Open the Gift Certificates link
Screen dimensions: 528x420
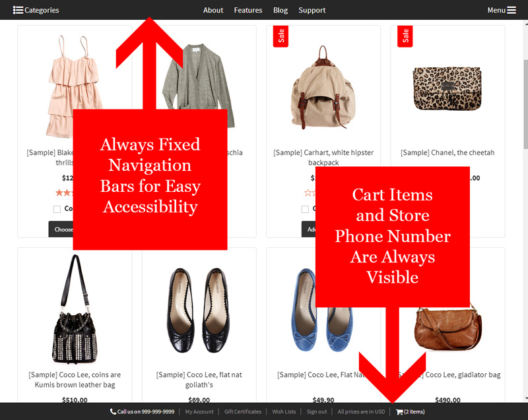pos(243,411)
